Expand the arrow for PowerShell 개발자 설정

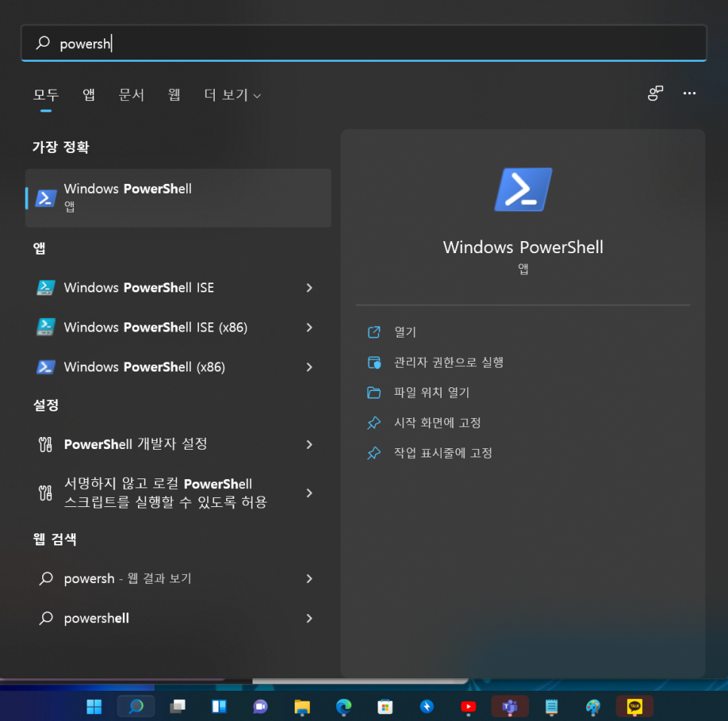[309, 445]
